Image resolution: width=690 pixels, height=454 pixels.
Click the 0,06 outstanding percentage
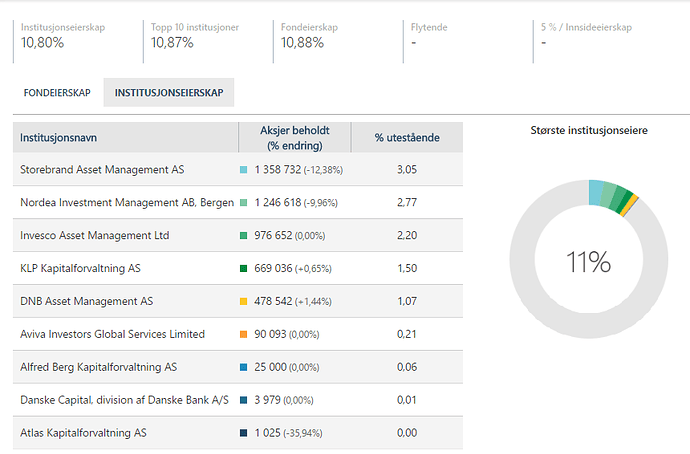point(407,367)
